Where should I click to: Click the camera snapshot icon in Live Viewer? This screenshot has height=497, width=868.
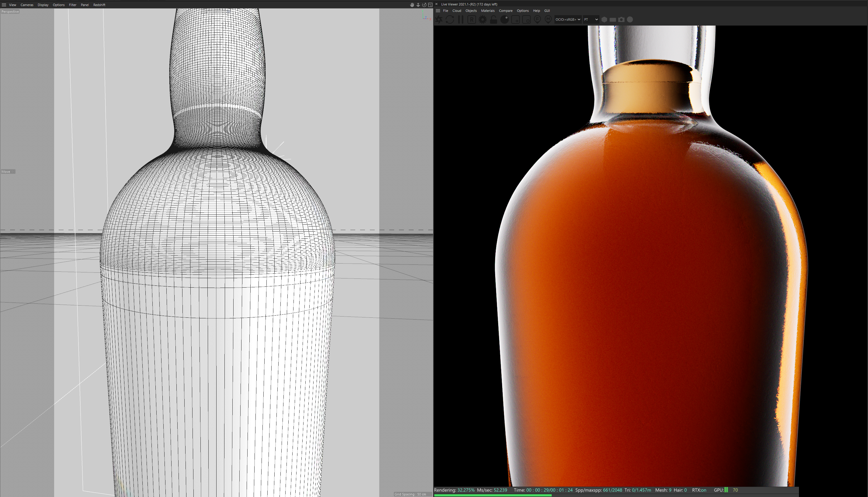pos(621,19)
